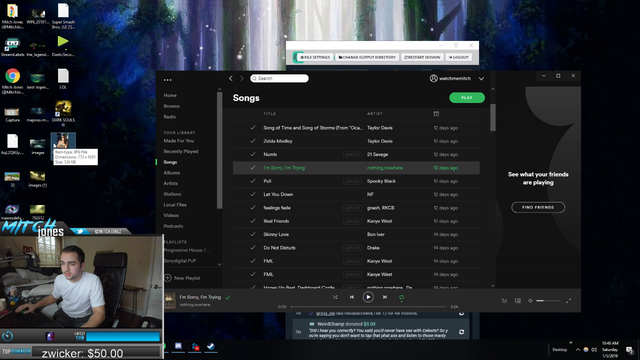The image size is (640, 360).
Task: Toggle saved checkmark for Real Friends
Action: 253,221
